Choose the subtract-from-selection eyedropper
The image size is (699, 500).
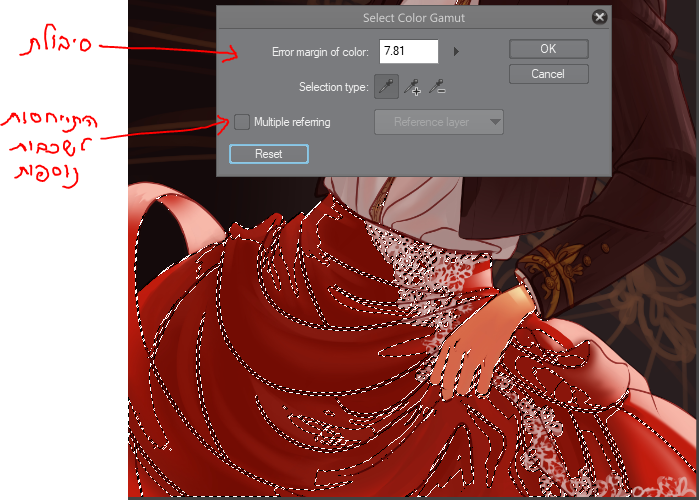437,86
